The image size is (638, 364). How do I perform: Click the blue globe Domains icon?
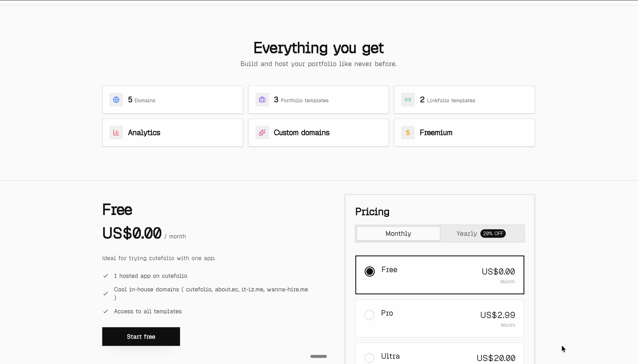click(116, 100)
